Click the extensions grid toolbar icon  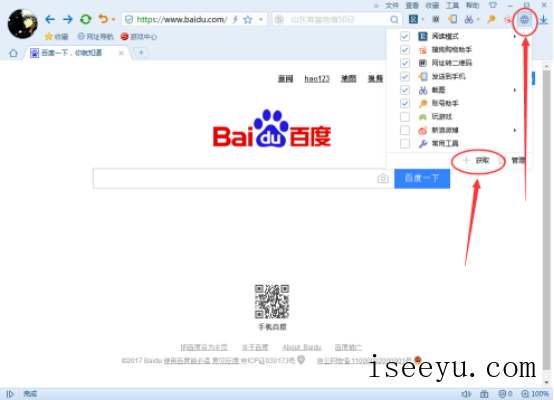[525, 19]
